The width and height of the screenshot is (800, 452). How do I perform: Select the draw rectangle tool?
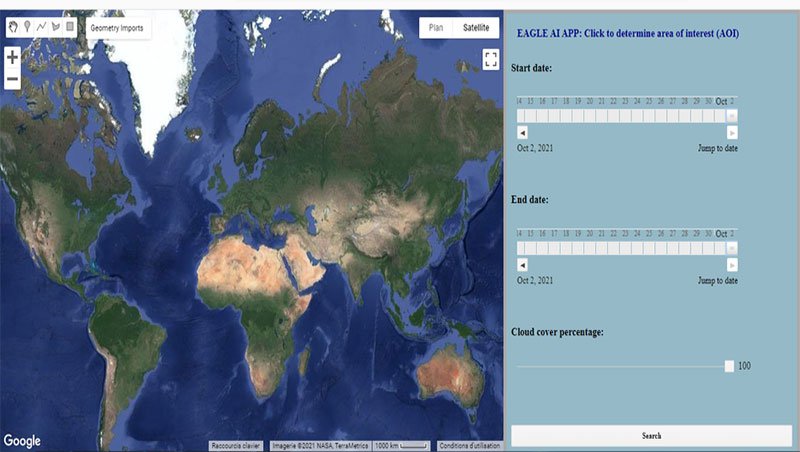(x=70, y=28)
